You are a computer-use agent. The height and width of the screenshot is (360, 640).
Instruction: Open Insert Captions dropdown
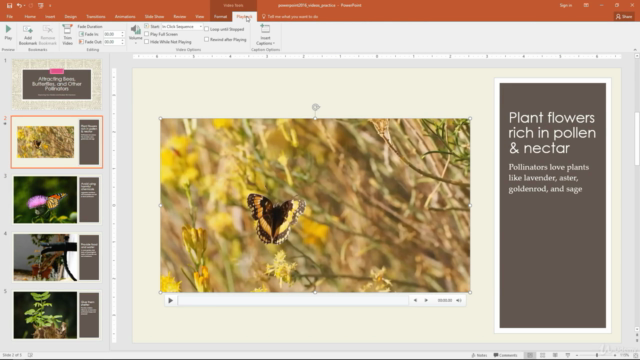coord(265,35)
